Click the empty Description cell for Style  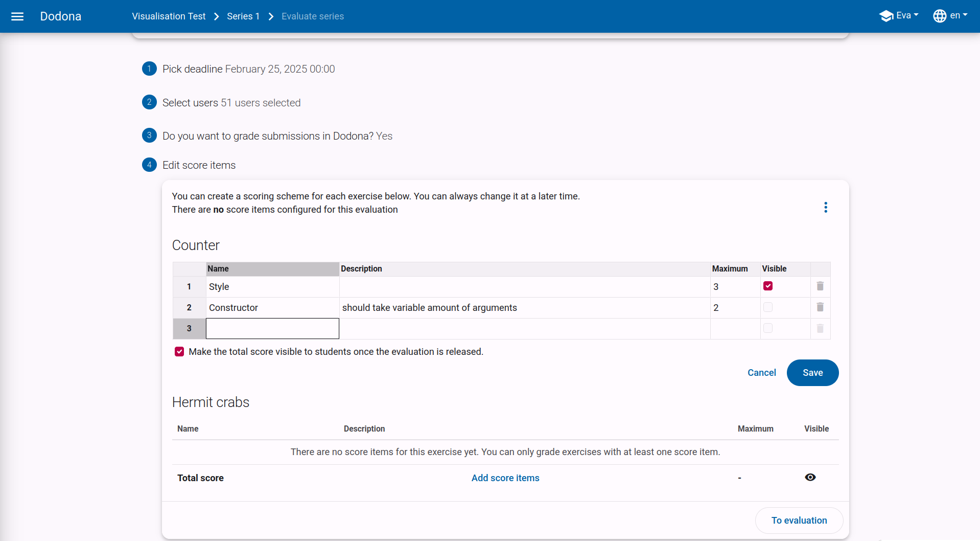tap(525, 287)
